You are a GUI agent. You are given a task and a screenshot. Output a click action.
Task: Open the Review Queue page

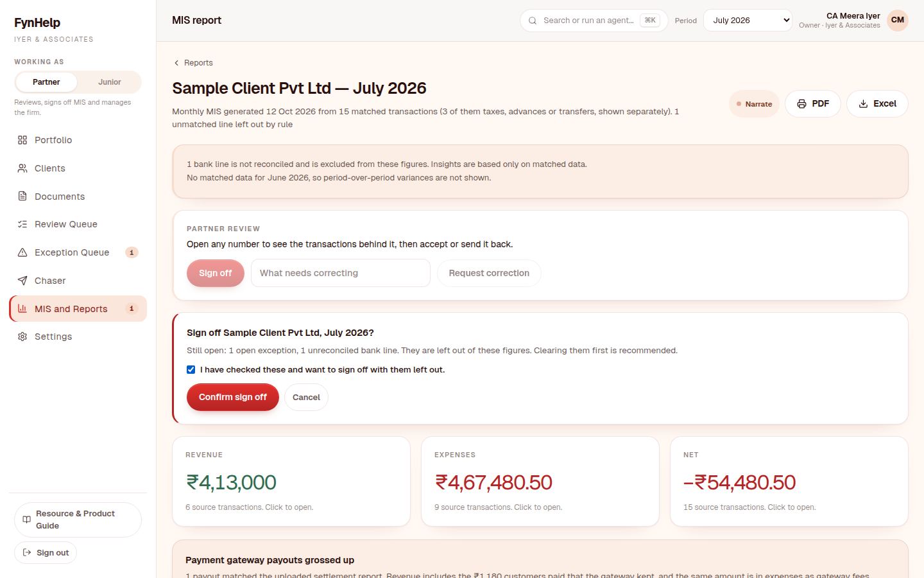point(78,224)
